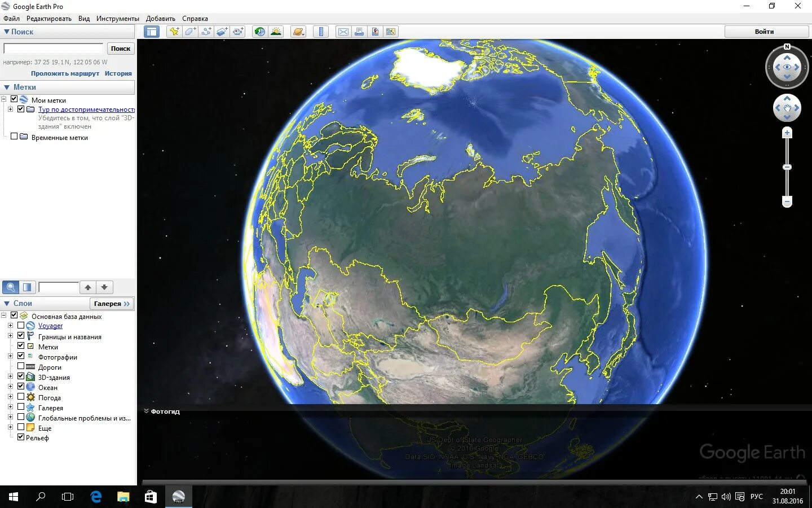Toggle 3D-здания layer checkbox
The image size is (812, 508).
pos(21,376)
